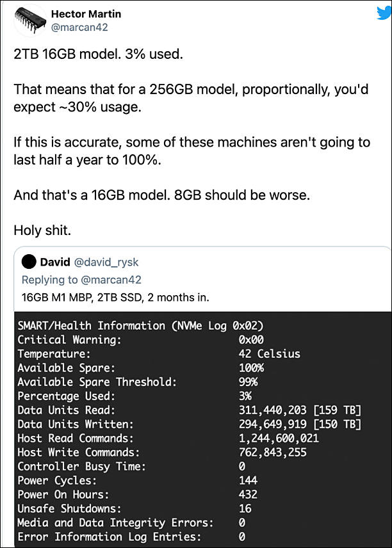Screen dimensions: 392x548
Task: Follow the Replying to @marcan42 link
Action: click(x=81, y=280)
